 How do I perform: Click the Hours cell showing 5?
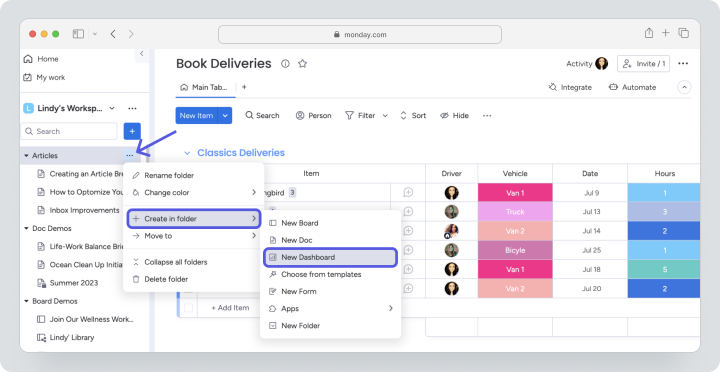[664, 270]
